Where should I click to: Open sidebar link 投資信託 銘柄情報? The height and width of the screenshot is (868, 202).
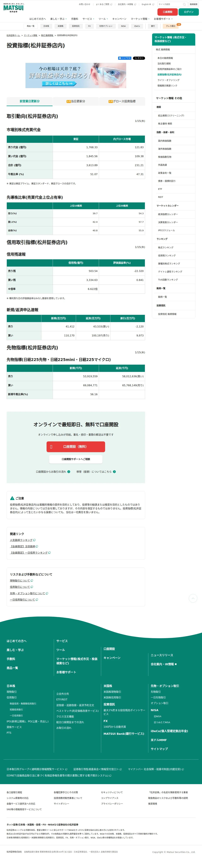167,314
